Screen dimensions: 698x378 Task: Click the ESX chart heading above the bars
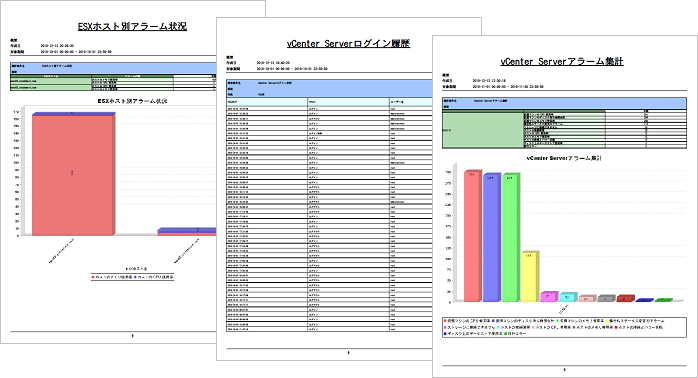pyautogui.click(x=132, y=102)
